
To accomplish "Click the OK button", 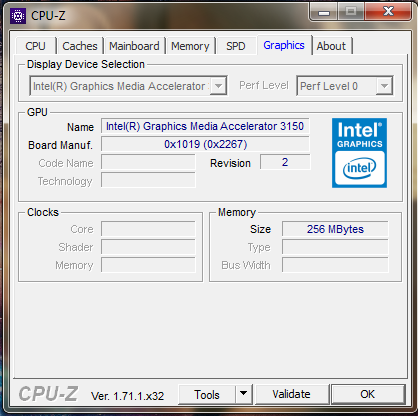I will [368, 395].
